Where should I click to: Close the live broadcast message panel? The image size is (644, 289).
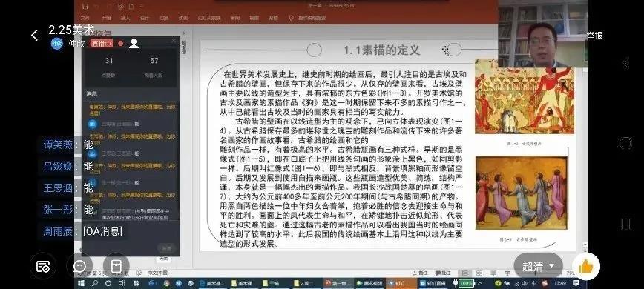coord(174,41)
